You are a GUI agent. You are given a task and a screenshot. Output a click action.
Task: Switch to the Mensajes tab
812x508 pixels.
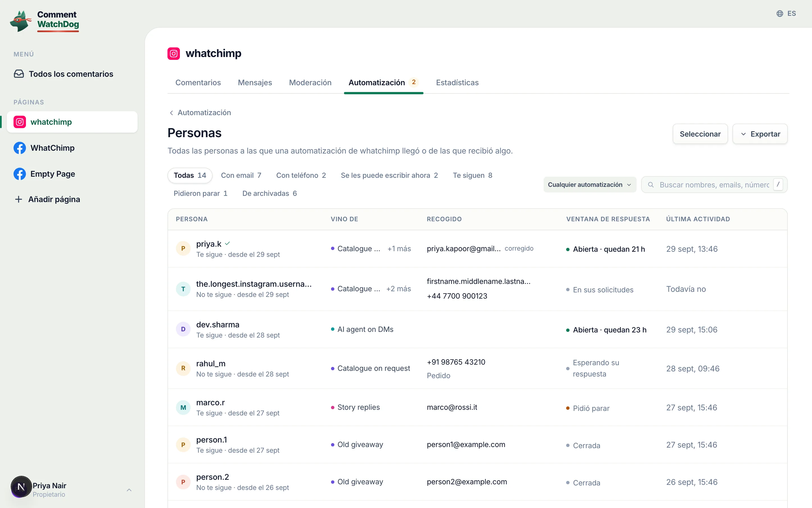(x=255, y=83)
